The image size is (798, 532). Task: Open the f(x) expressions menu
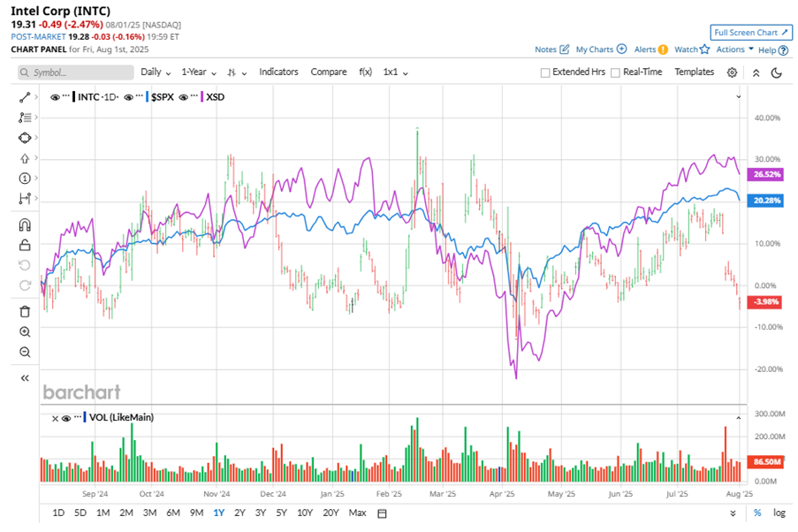point(365,72)
